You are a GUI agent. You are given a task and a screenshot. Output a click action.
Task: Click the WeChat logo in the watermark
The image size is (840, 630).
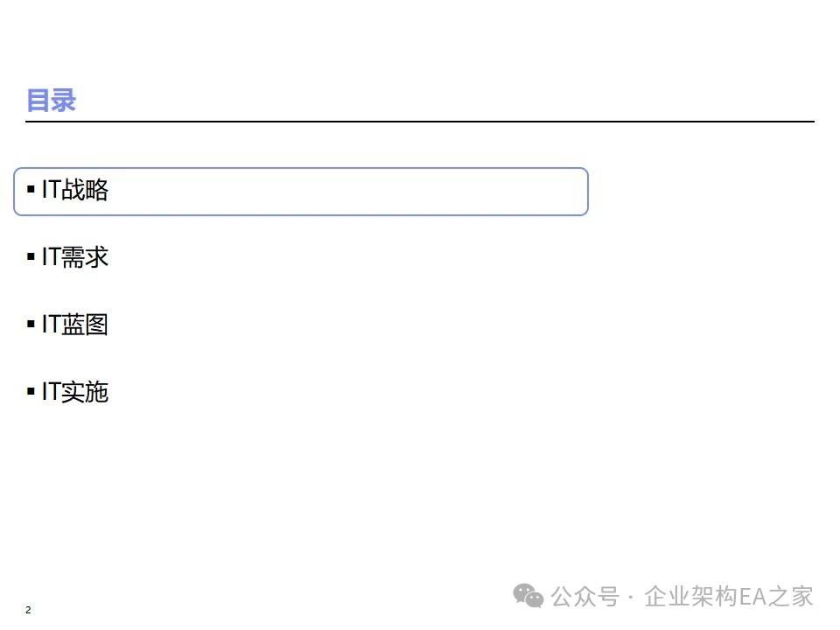[x=528, y=596]
